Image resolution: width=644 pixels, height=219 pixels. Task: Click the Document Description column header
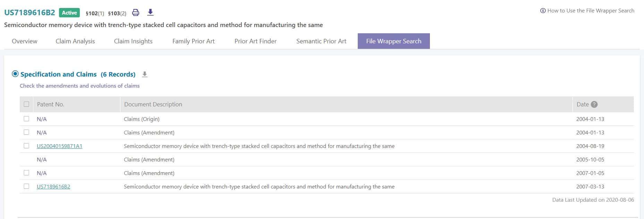(x=153, y=104)
